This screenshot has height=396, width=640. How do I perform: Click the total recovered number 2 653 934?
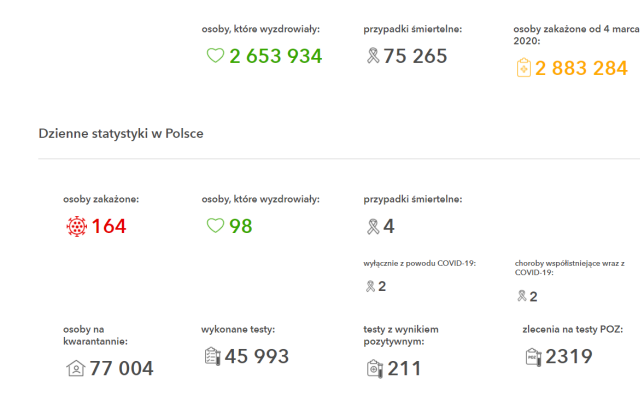pos(276,56)
